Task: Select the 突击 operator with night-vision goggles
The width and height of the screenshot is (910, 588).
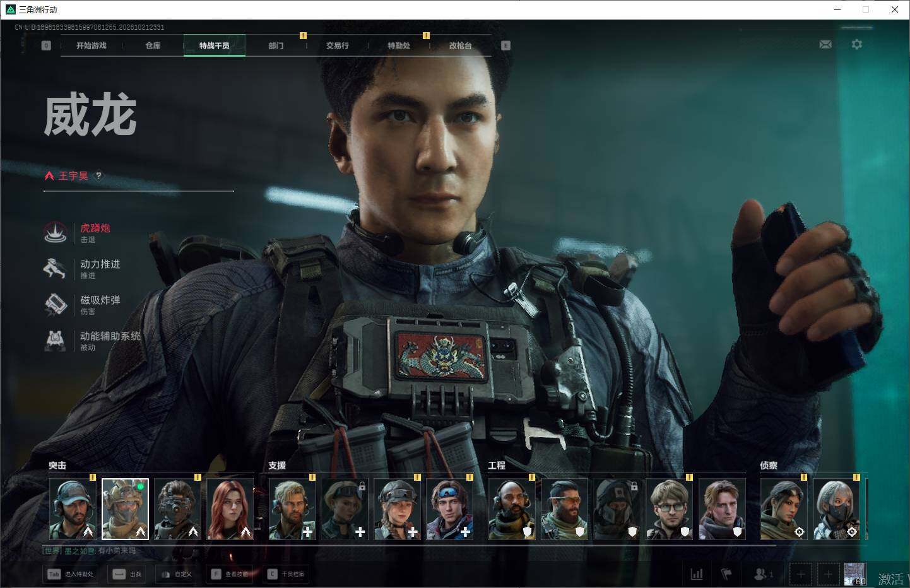Action: click(177, 509)
